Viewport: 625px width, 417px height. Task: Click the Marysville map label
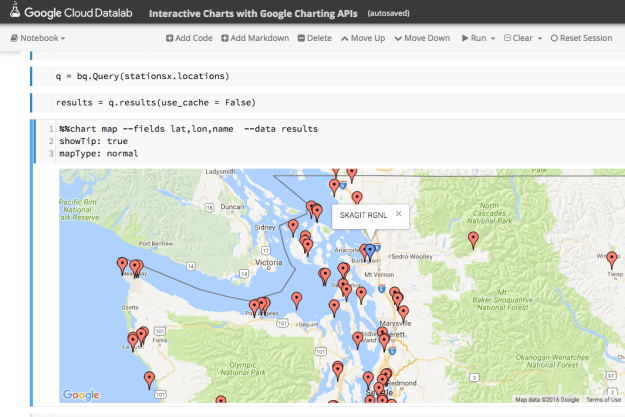click(x=395, y=323)
